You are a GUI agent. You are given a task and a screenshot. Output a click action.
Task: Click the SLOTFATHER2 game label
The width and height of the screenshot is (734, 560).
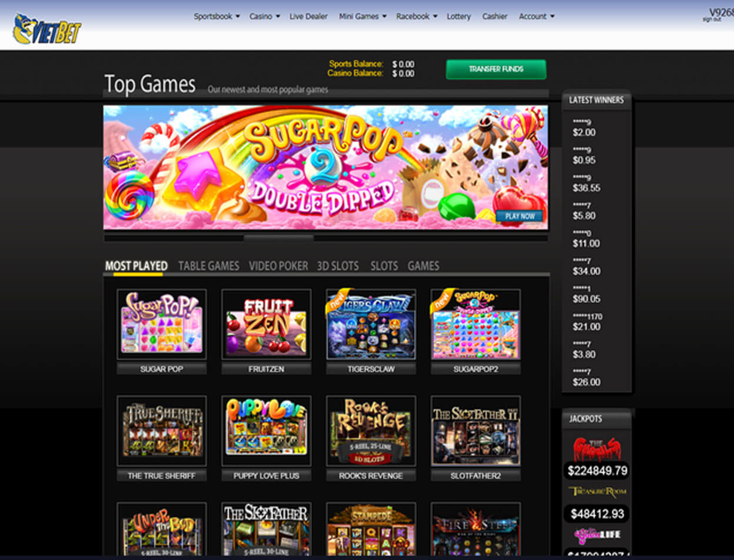click(476, 475)
